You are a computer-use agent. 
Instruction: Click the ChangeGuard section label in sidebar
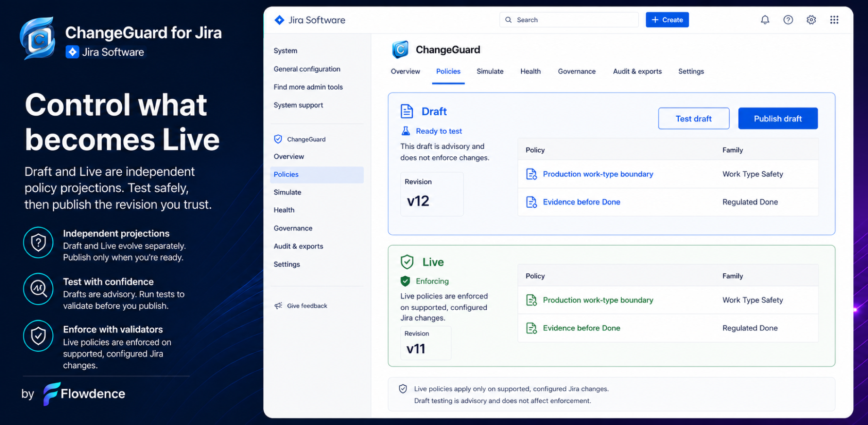coord(306,139)
